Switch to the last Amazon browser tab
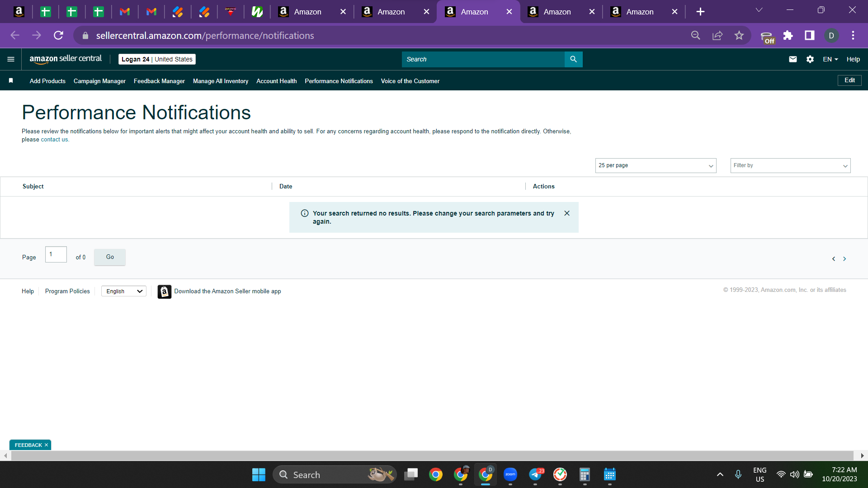Image resolution: width=868 pixels, height=488 pixels. [640, 12]
